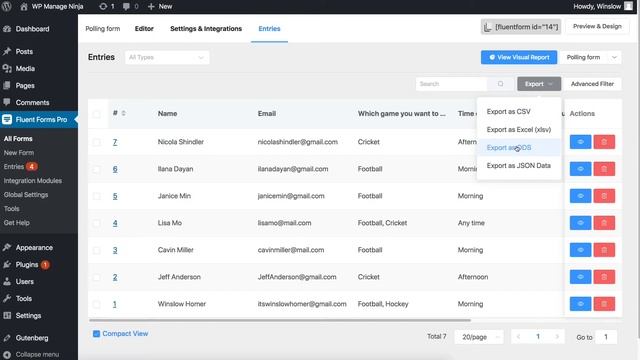Open Integration Modules in submenu
This screenshot has height=360, width=640.
[x=33, y=180]
